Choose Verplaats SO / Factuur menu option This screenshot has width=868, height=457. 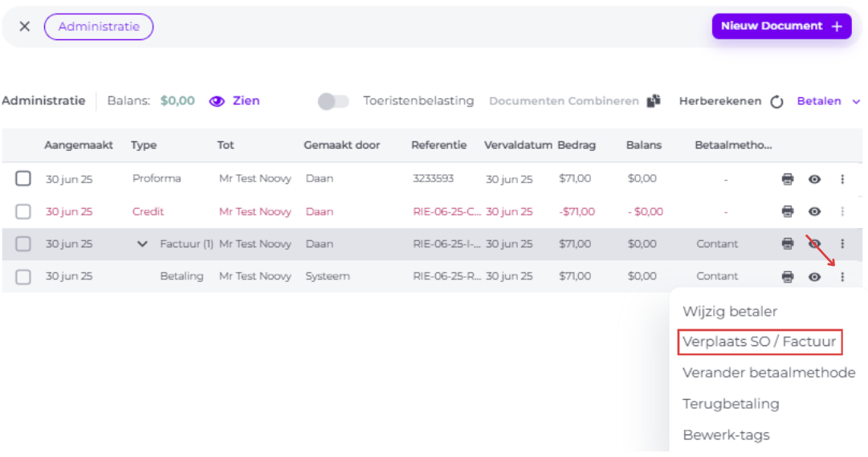click(x=760, y=342)
